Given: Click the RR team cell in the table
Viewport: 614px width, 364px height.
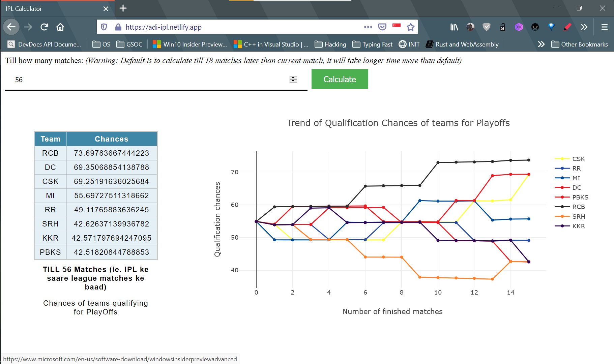Looking at the screenshot, I should (x=51, y=210).
